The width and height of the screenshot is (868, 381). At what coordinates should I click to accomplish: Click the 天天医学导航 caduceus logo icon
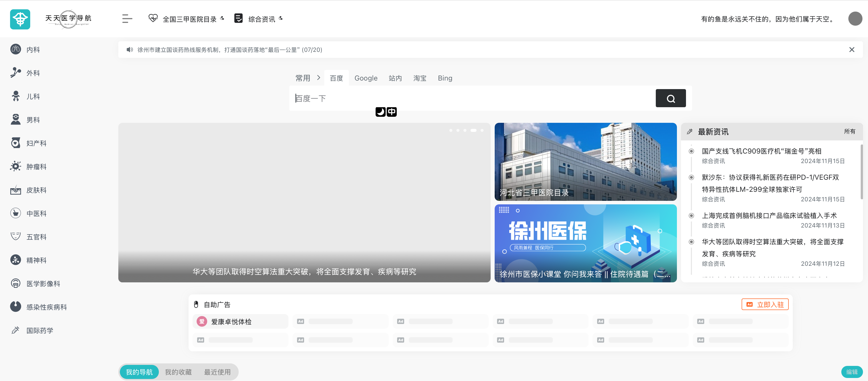coord(20,19)
